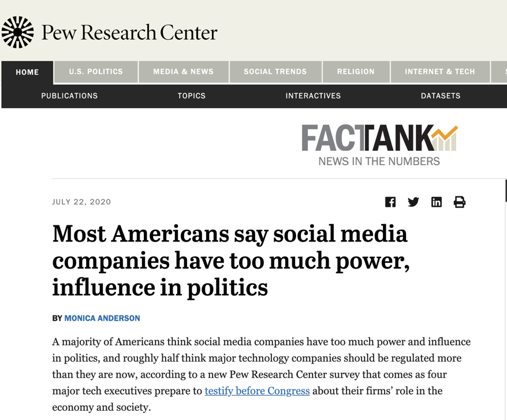507x420 pixels.
Task: Click the article headline text
Action: point(231,261)
